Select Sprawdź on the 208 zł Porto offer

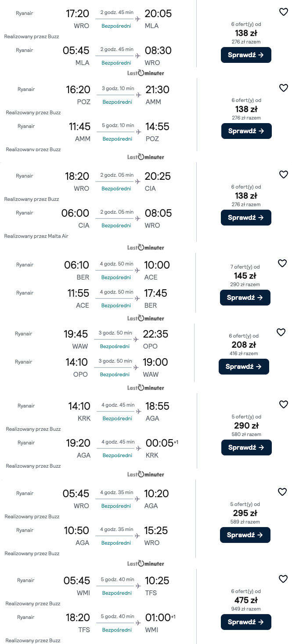pyautogui.click(x=244, y=367)
